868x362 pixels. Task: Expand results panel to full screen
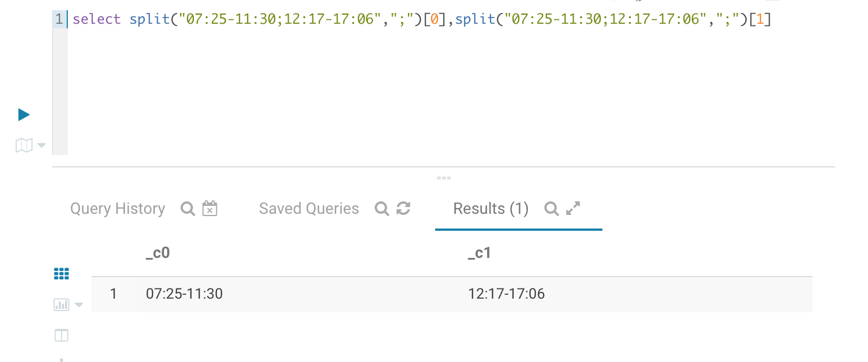[573, 209]
